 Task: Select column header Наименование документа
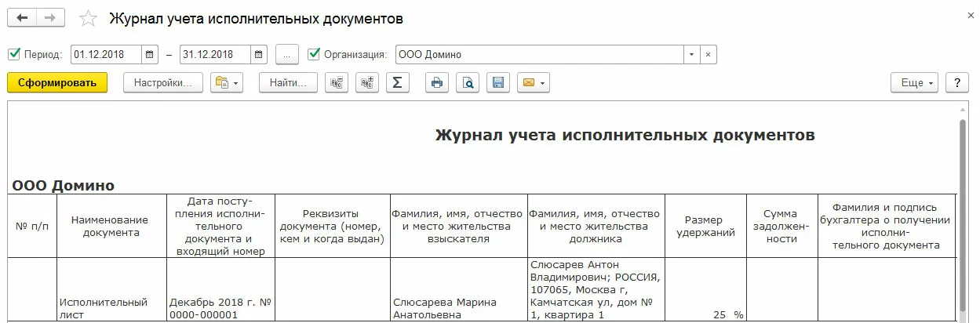[111, 226]
